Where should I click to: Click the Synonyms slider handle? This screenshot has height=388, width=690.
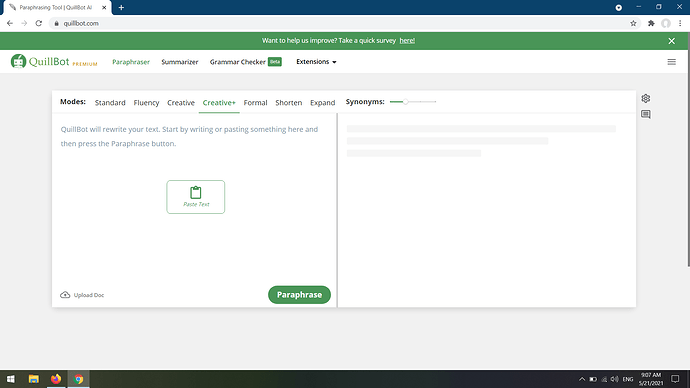click(x=406, y=102)
